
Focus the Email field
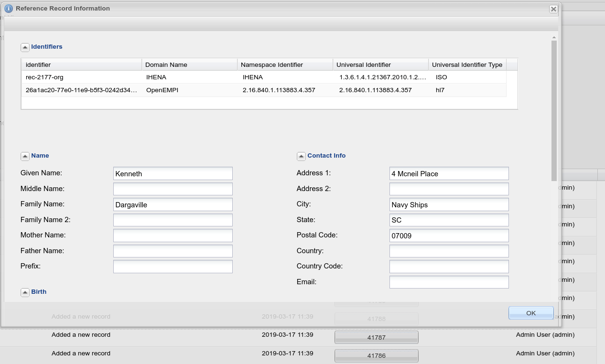tap(449, 282)
